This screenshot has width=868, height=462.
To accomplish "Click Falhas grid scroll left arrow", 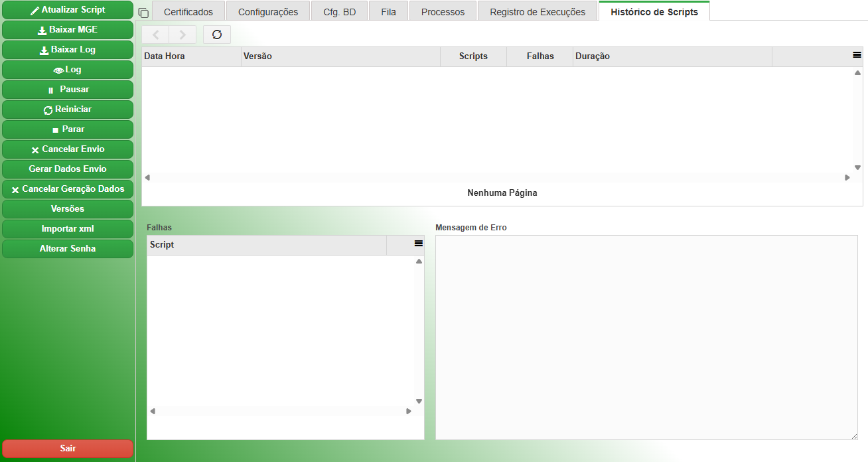I will (x=153, y=412).
